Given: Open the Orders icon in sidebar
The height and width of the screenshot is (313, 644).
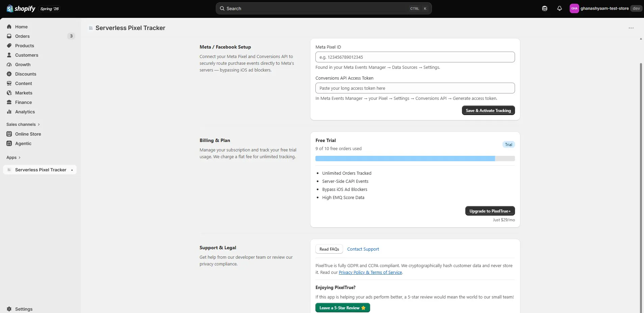Looking at the screenshot, I should pos(9,36).
